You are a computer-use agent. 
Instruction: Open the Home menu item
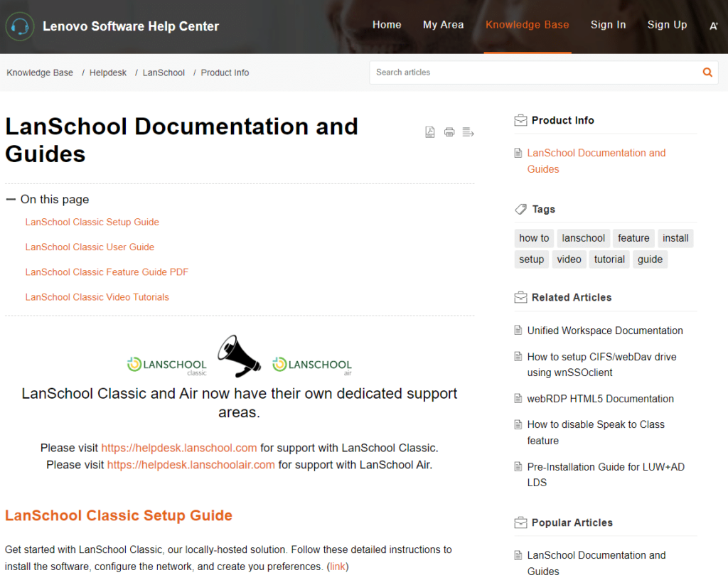387,25
